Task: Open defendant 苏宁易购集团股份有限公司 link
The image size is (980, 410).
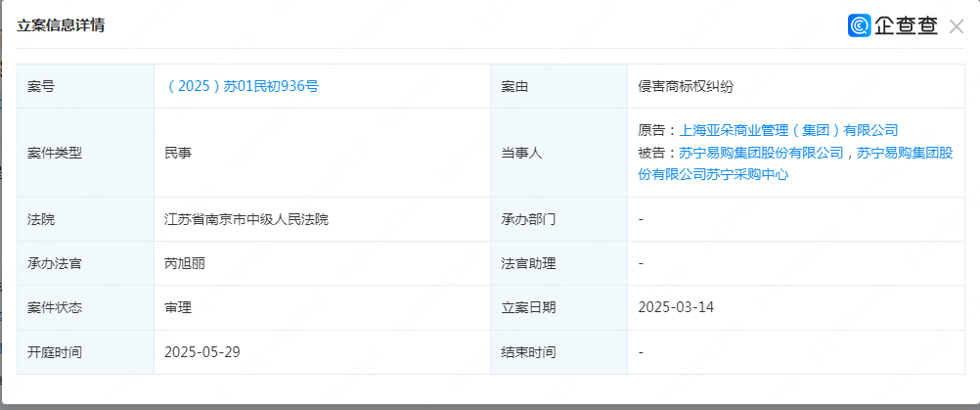Action: click(762, 153)
